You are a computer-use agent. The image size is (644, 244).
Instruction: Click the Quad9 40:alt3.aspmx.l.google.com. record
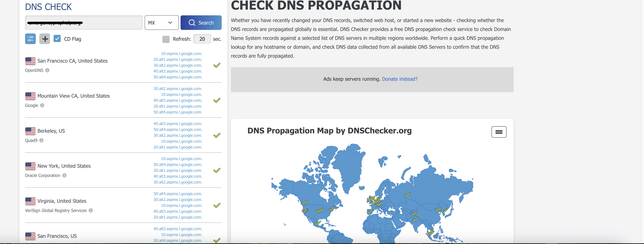[x=178, y=124]
